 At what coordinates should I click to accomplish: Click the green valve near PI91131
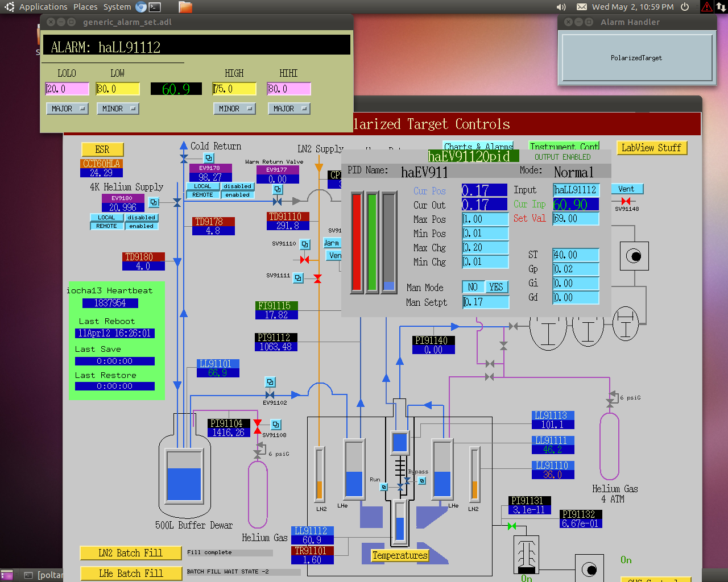point(512,526)
